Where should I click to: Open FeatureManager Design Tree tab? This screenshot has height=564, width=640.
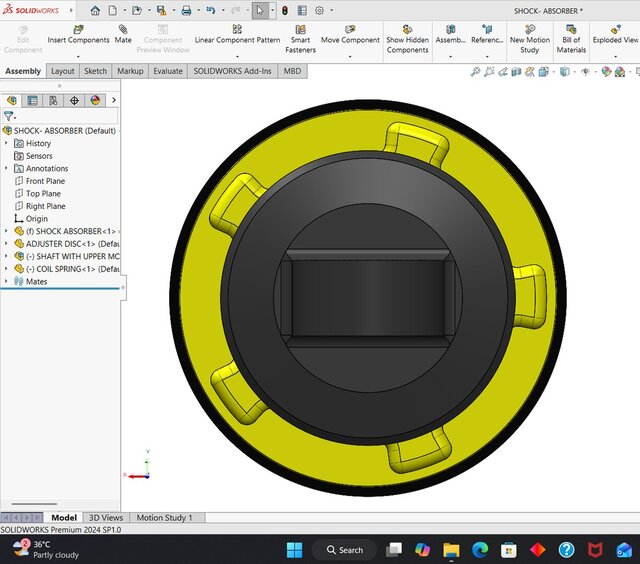click(x=11, y=100)
